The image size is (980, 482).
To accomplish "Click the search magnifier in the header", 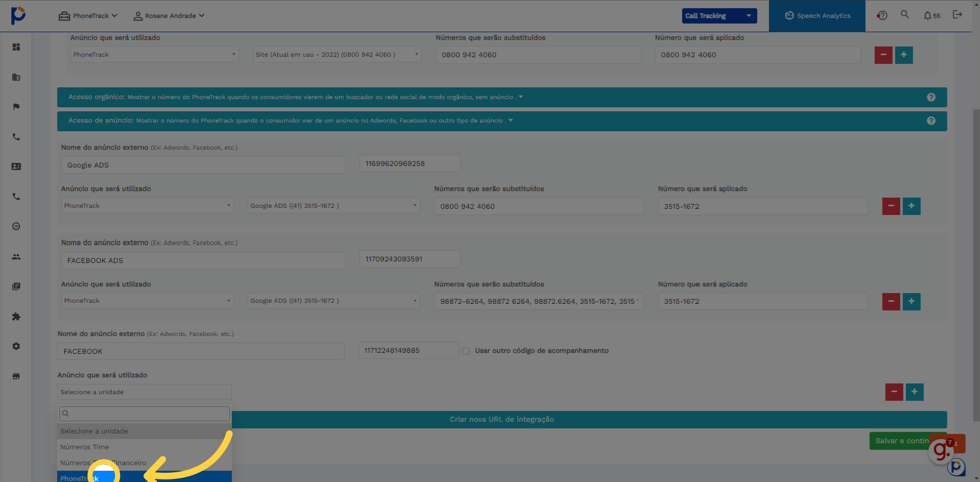I will tap(905, 14).
